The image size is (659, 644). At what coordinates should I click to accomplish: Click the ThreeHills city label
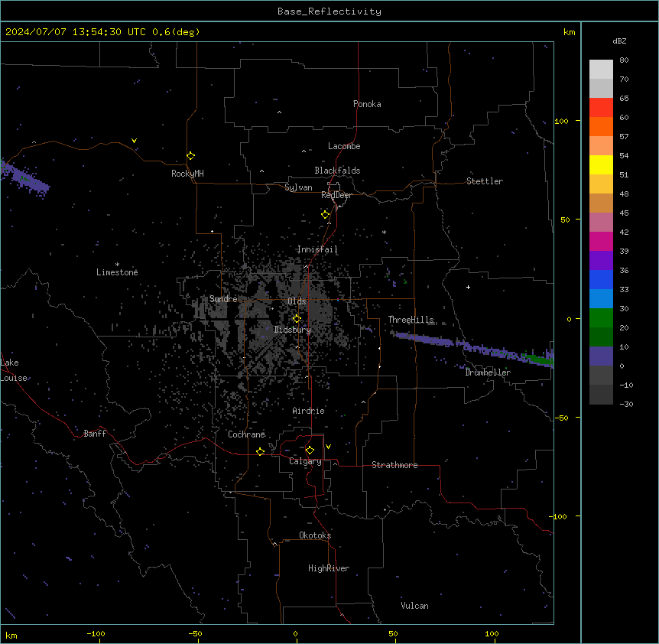point(411,320)
